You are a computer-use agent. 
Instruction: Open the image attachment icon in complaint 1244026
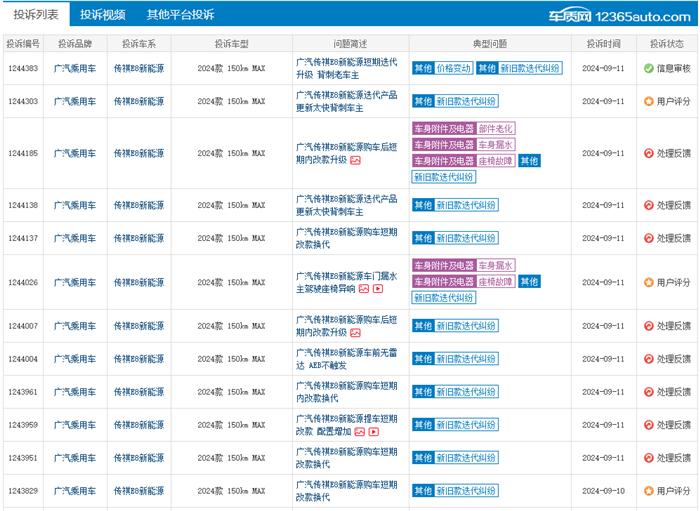pos(364,289)
